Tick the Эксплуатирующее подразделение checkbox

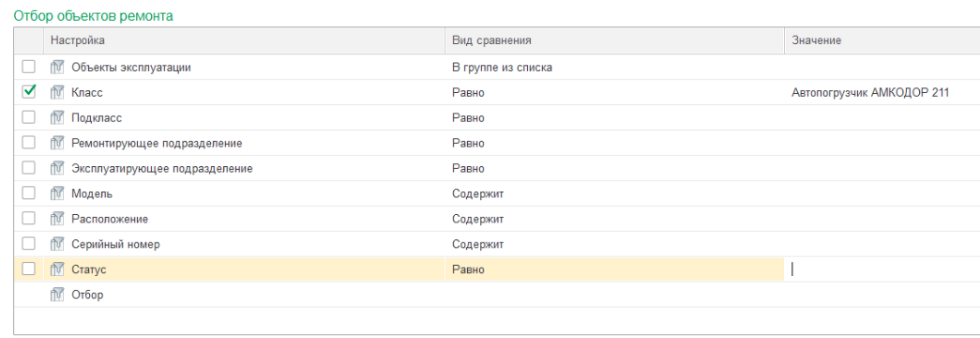coord(29,168)
